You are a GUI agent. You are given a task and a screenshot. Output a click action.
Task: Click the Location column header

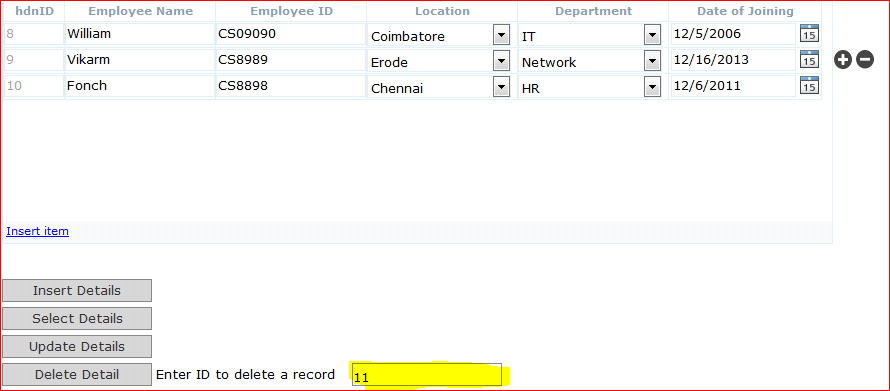pos(442,11)
